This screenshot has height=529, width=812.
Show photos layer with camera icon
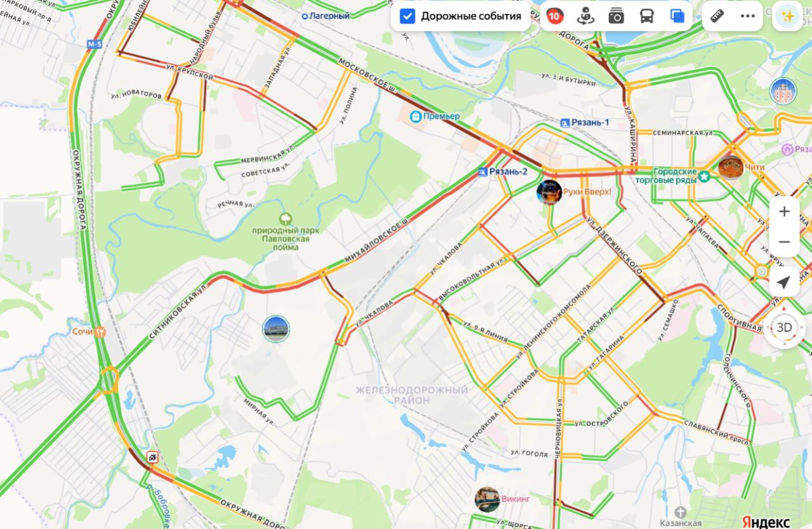pyautogui.click(x=616, y=16)
